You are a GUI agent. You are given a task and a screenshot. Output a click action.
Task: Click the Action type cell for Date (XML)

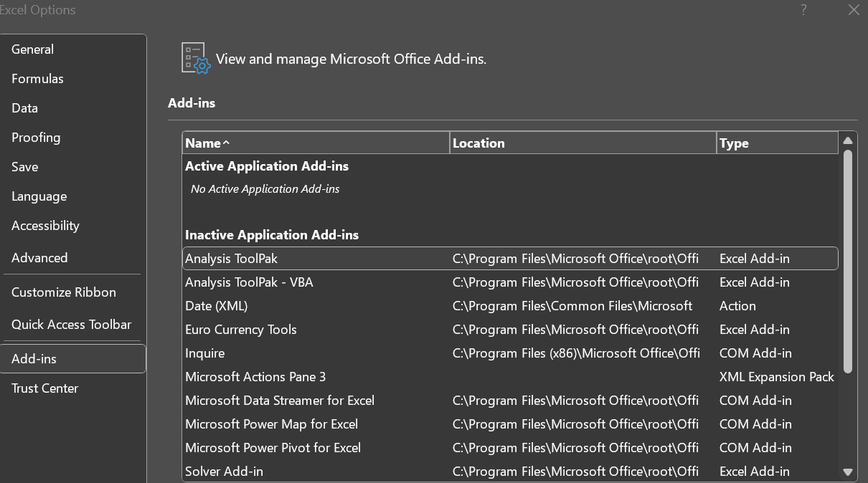(x=737, y=306)
